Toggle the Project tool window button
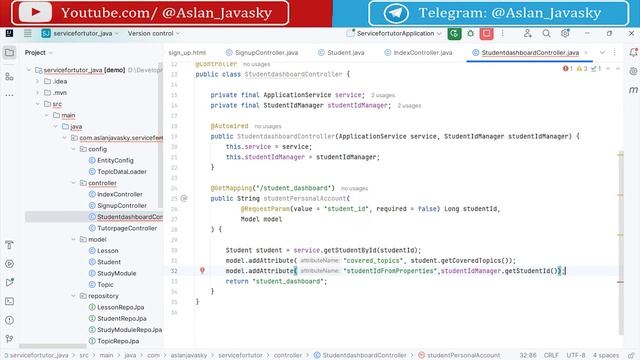The width and height of the screenshot is (640, 360). click(9, 53)
